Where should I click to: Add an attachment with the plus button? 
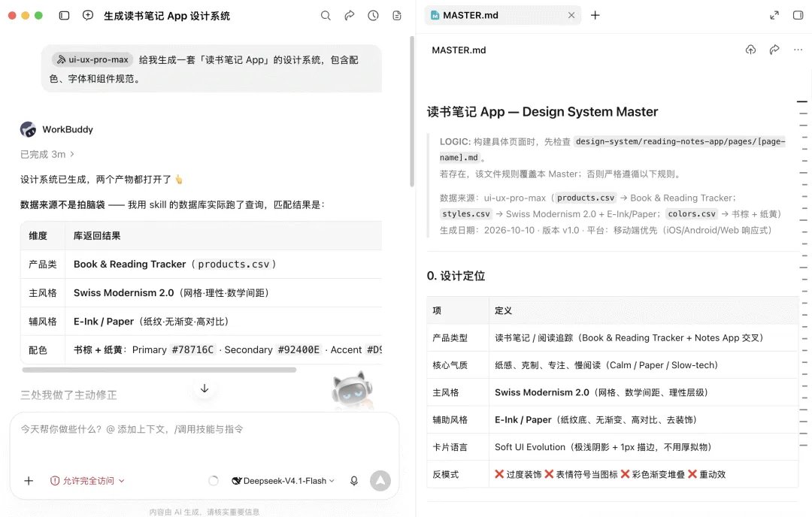(x=29, y=481)
